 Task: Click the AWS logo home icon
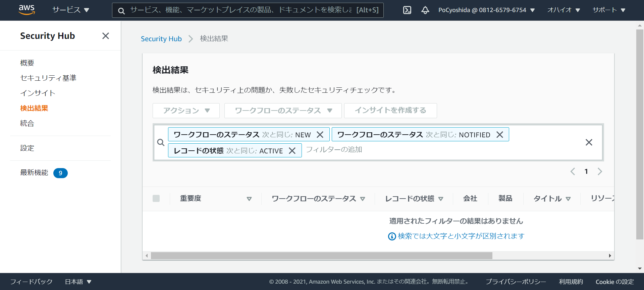coord(27,10)
